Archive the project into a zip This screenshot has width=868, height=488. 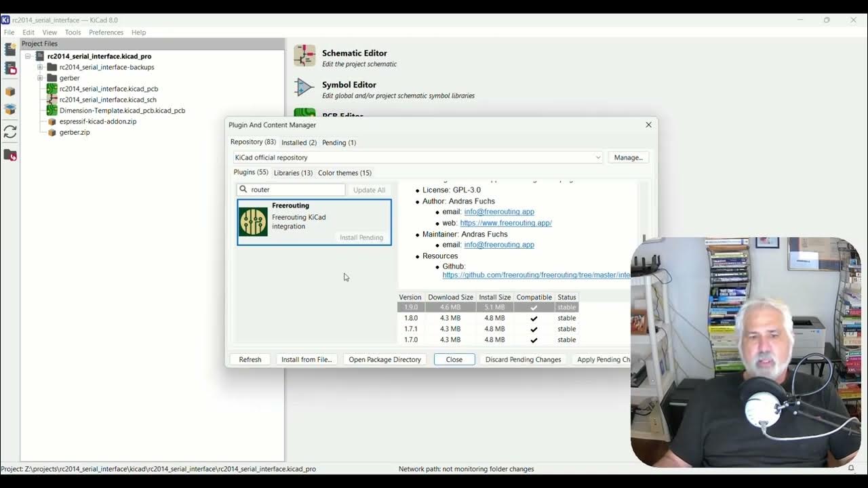[x=9, y=91]
